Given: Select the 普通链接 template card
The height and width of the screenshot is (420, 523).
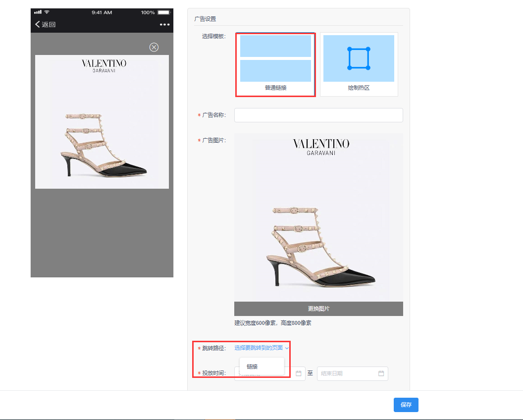Looking at the screenshot, I should [x=275, y=64].
